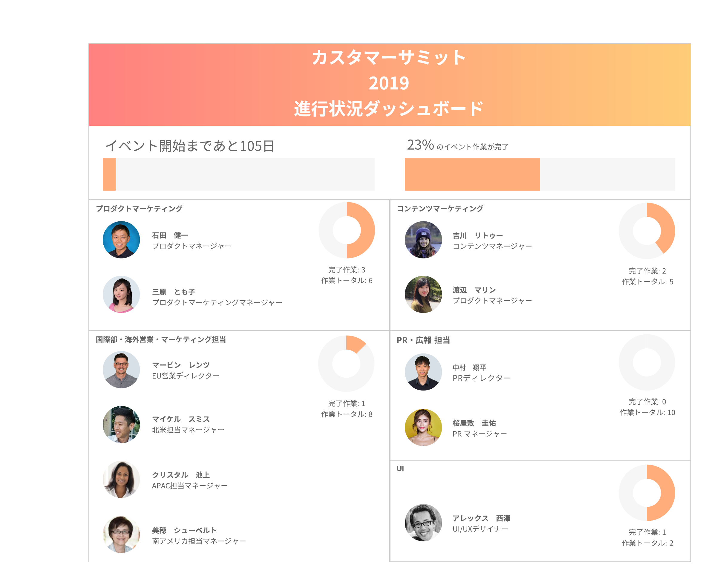The height and width of the screenshot is (588, 717).
Task: Click the 23% event tasks completed bar
Action: (x=539, y=174)
